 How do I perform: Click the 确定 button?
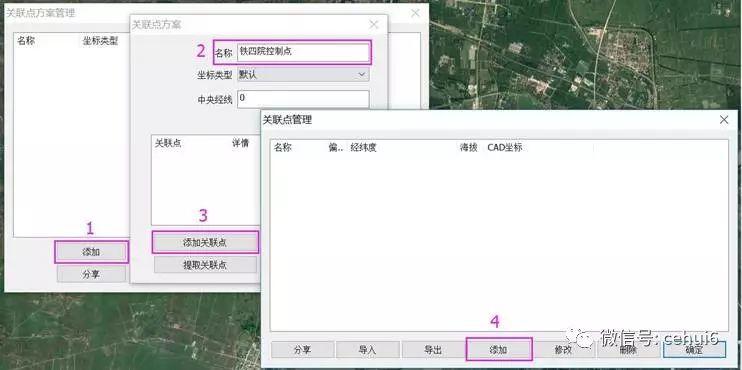point(694,350)
